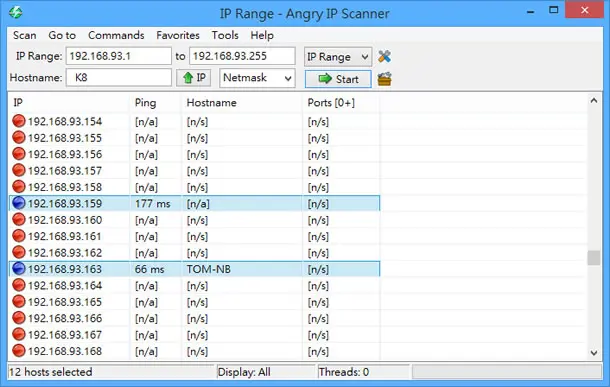Click the vertical scrollbar thumb

pyautogui.click(x=594, y=257)
